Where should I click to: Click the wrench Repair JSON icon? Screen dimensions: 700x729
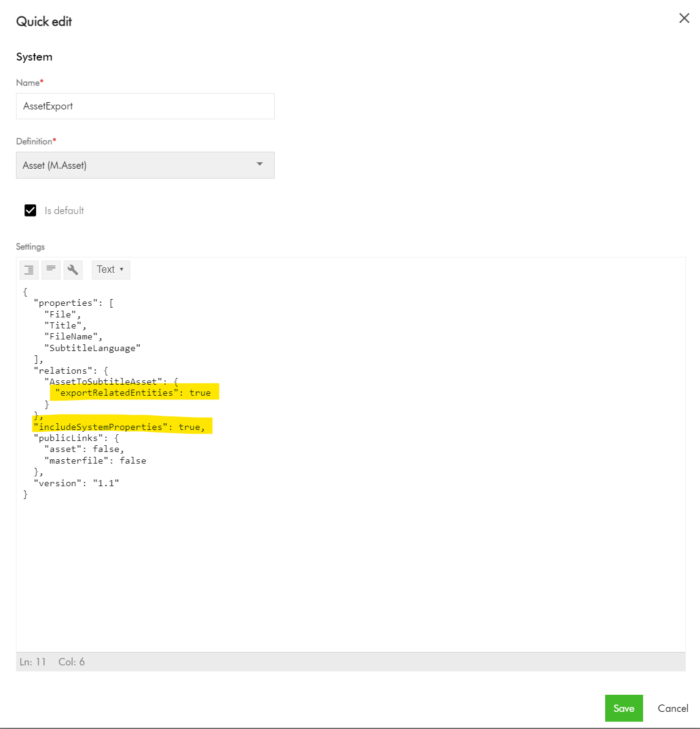pos(73,270)
